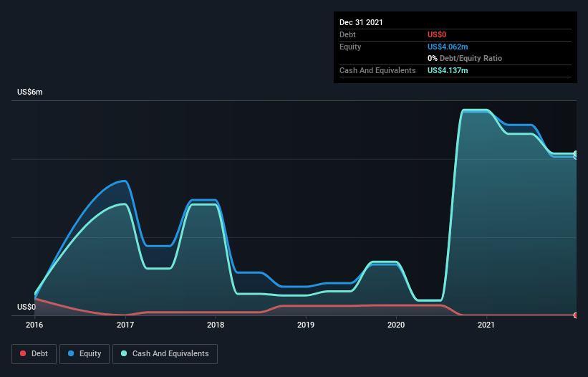Click the Cash And Equivalents label in tooltip
Viewport: 588px width, 377px height.
pyautogui.click(x=377, y=70)
